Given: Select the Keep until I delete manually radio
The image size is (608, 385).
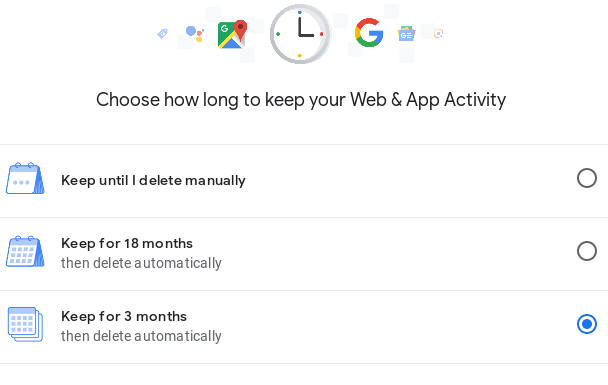Looking at the screenshot, I should [587, 178].
